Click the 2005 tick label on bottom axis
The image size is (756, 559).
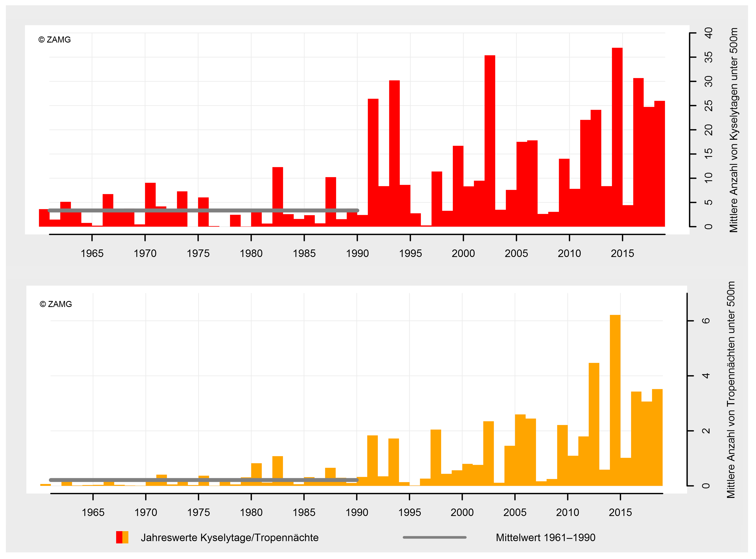click(515, 512)
